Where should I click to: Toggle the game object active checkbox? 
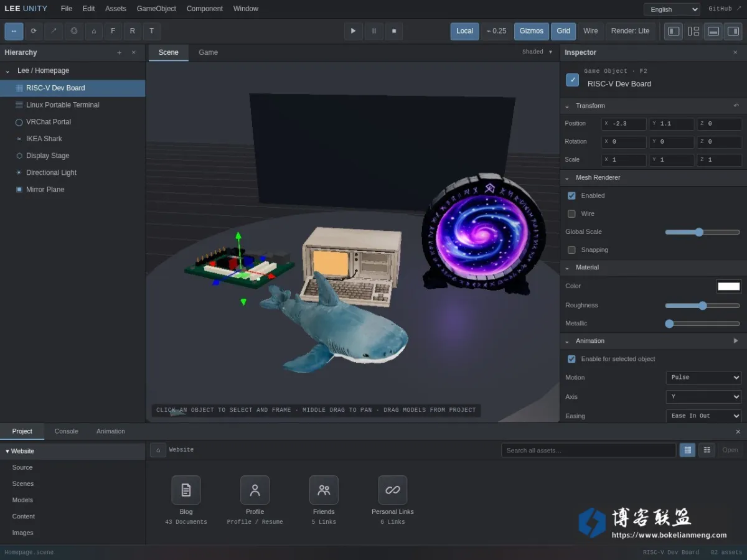(572, 80)
